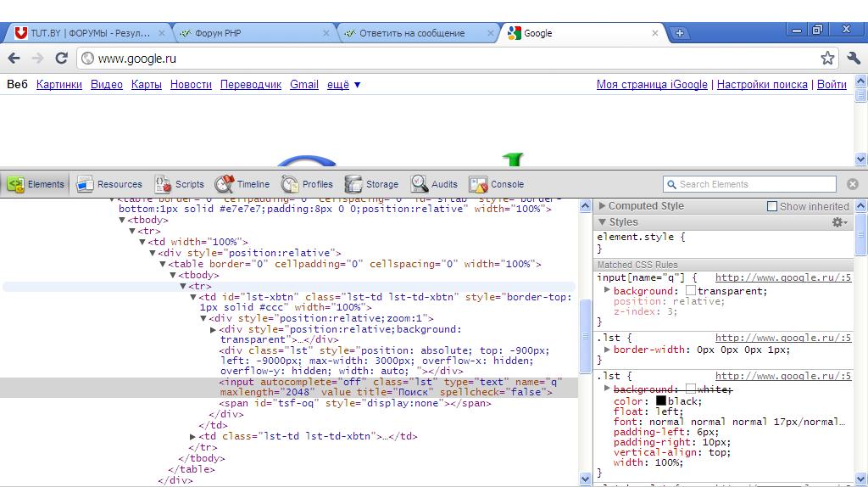Expand the collapsed td class="lst-td lst-td-xbtn" node
Image resolution: width=868 pixels, height=487 pixels.
pos(192,437)
